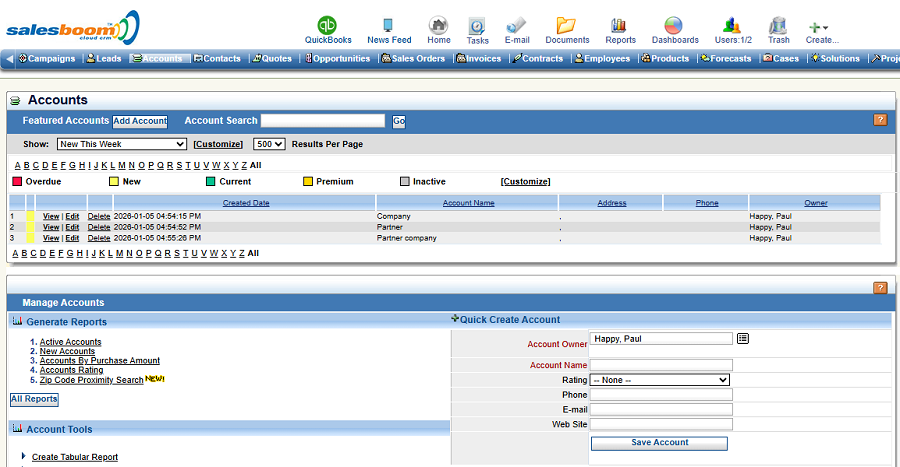The image size is (900, 467).
Task: Click the Account Owner lookup icon
Action: pyautogui.click(x=743, y=338)
